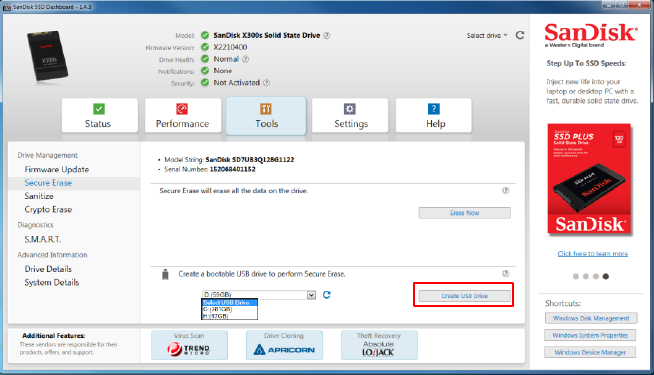This screenshot has height=375, width=654.
Task: Click 'Click here to learn more' link
Action: coord(593,254)
